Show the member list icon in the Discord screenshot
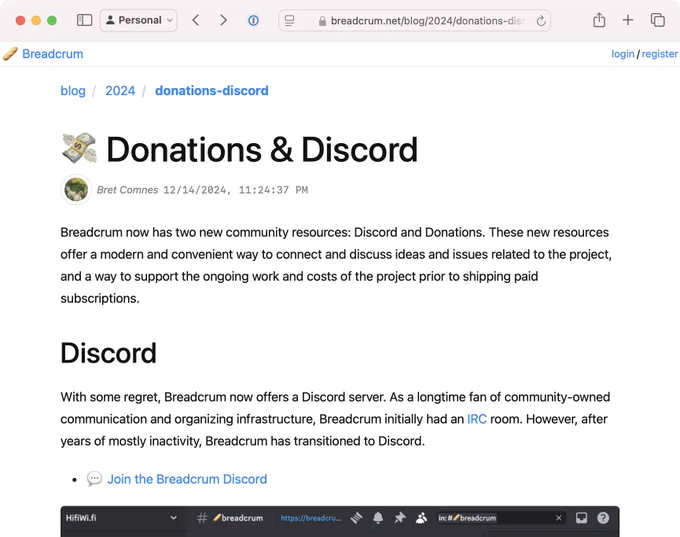680x537 pixels. click(x=421, y=517)
